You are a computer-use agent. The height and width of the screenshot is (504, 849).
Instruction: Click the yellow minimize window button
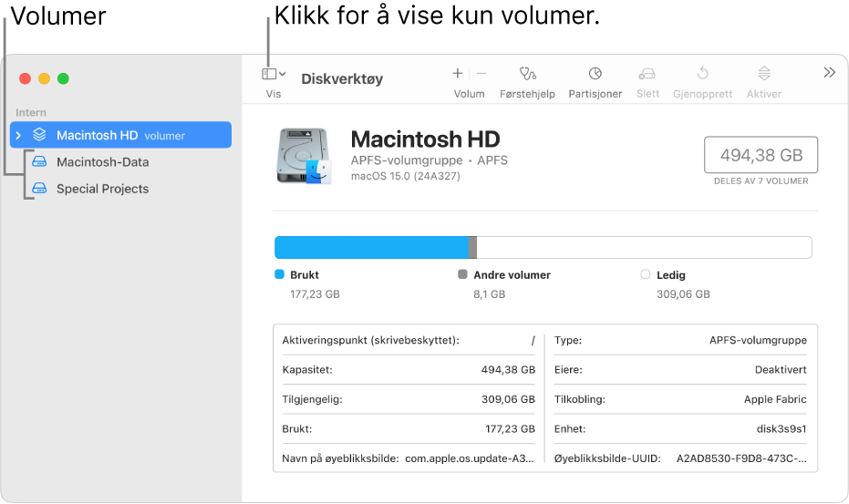click(x=45, y=78)
